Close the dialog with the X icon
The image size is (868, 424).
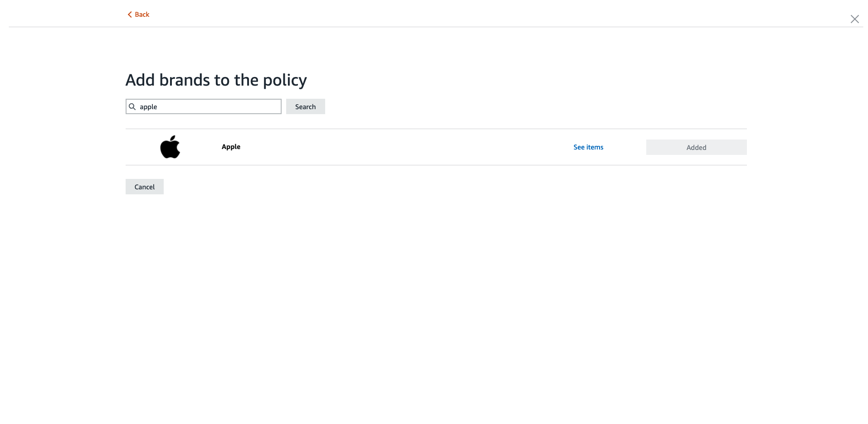click(x=854, y=19)
